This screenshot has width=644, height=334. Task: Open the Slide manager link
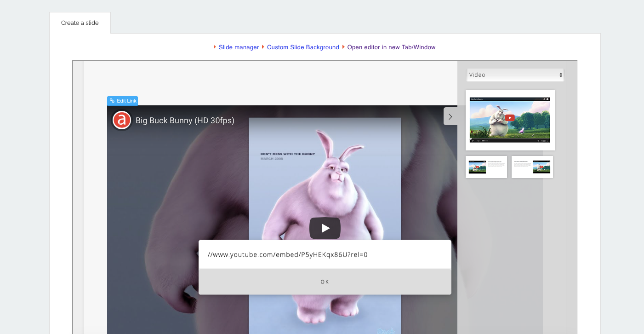point(239,47)
